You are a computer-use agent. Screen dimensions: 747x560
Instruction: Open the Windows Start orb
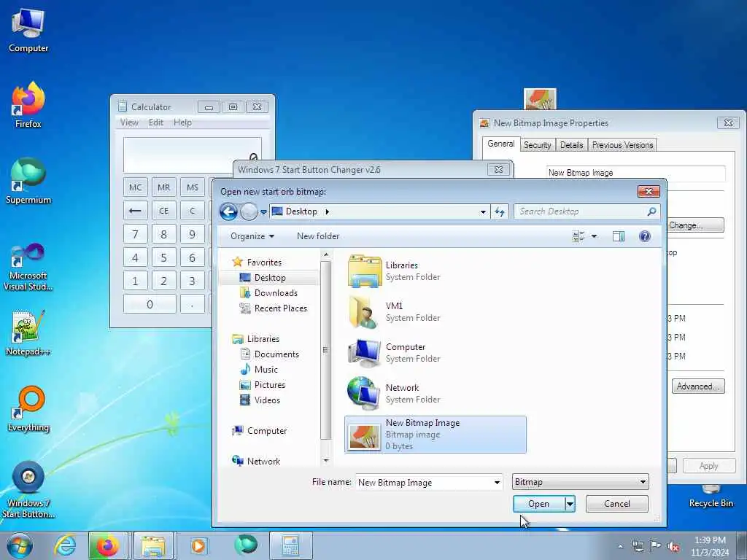(20, 545)
